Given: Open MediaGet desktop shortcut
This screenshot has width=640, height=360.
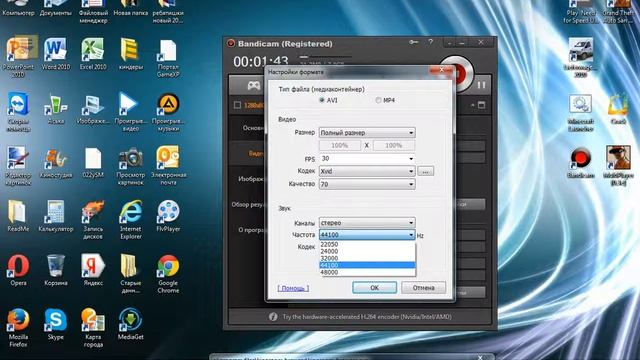Looking at the screenshot, I should click(x=131, y=324).
